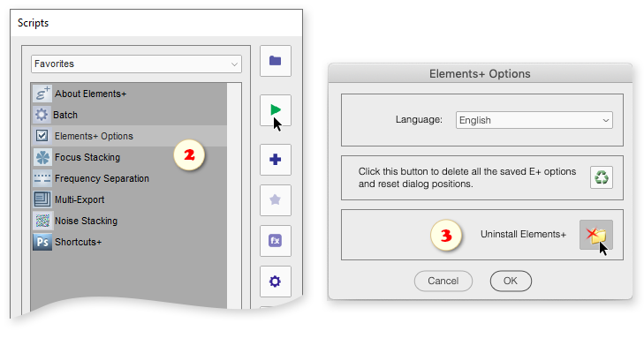Expand the Language dropdown set to English

(534, 120)
